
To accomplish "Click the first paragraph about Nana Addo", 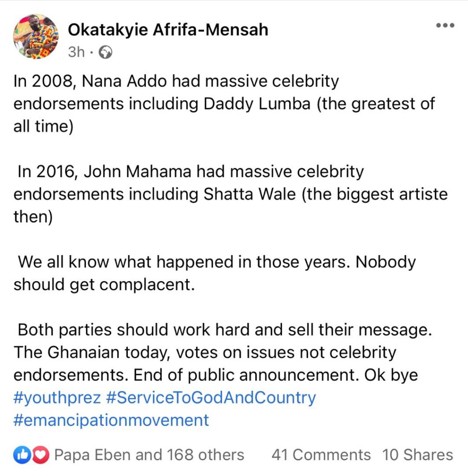I will point(224,104).
